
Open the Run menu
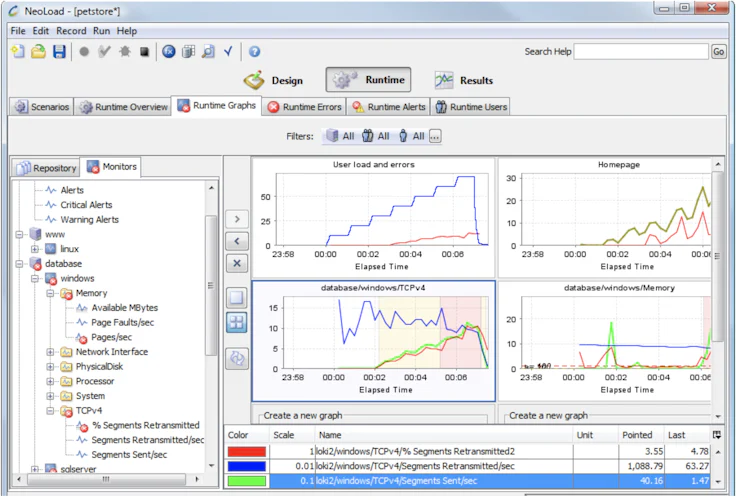pyautogui.click(x=101, y=31)
